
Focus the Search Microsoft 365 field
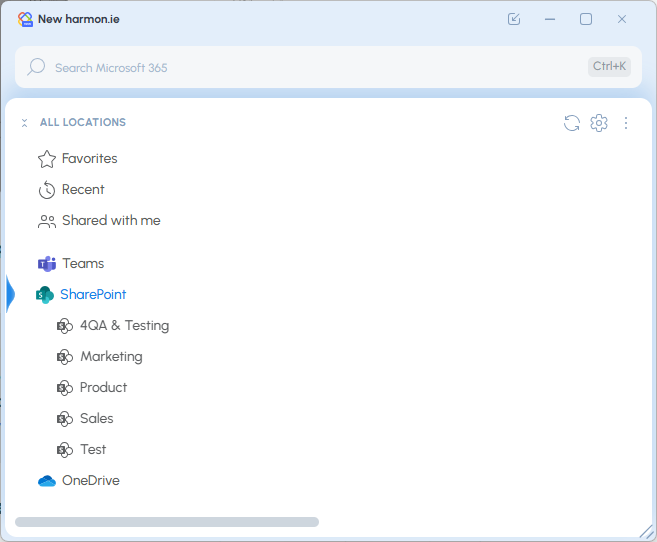click(328, 67)
